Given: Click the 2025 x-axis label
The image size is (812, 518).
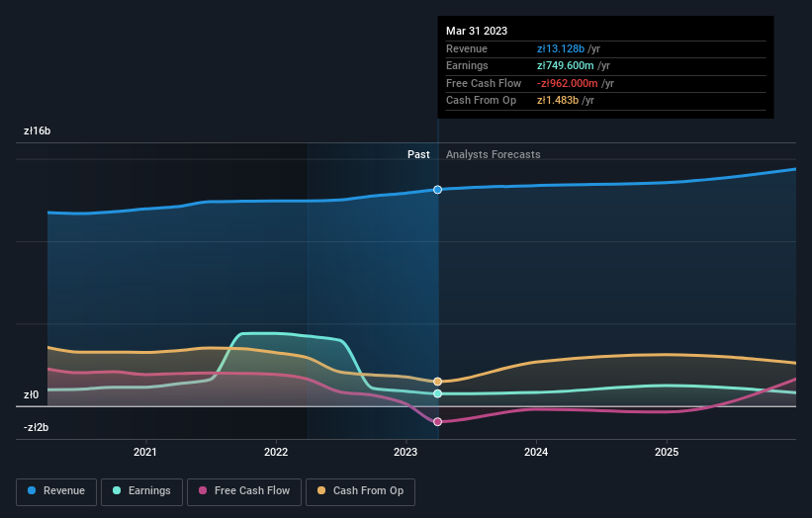Looking at the screenshot, I should (x=667, y=452).
